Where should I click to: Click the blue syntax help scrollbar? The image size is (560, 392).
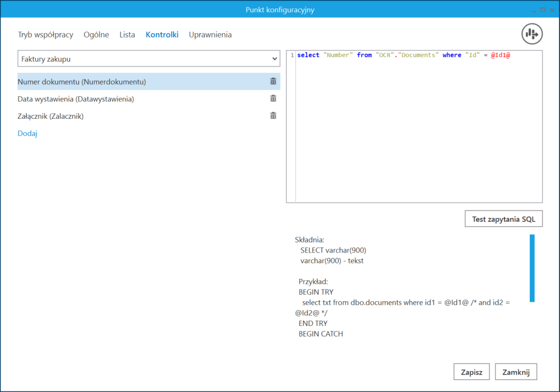[532, 268]
